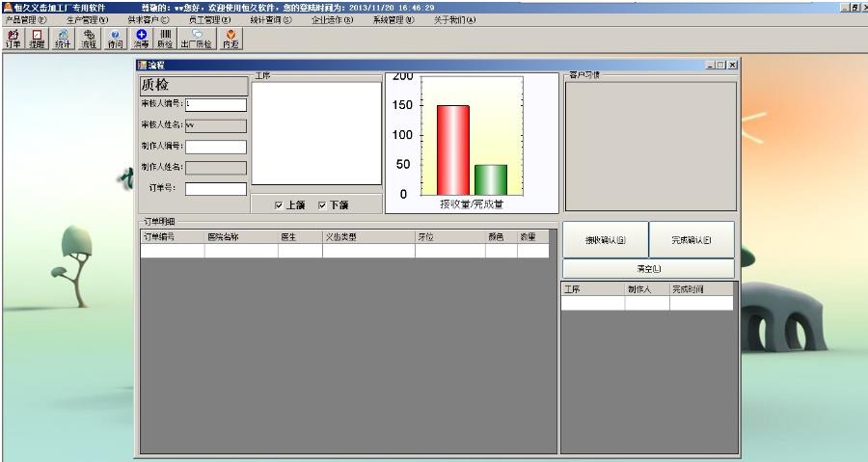
Task: Click the 医生 column header
Action: (300, 237)
